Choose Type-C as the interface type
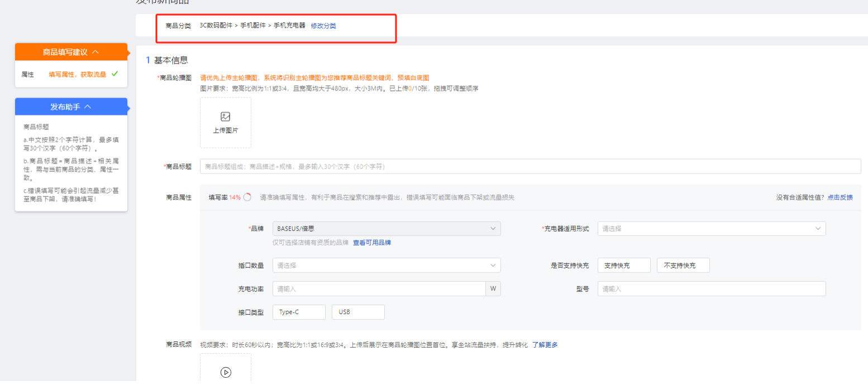This screenshot has height=385, width=868. tap(298, 312)
